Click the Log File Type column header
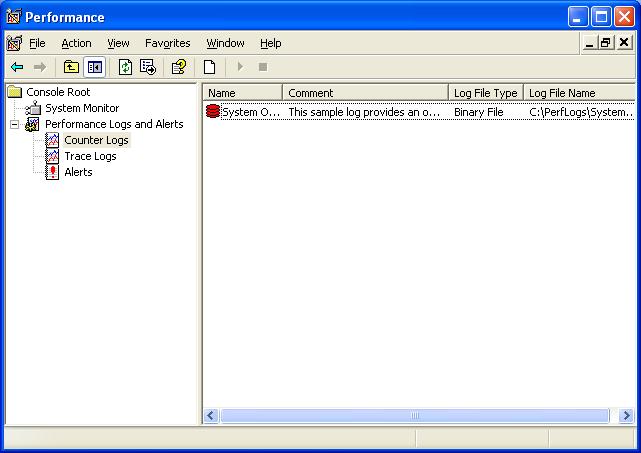 485,93
